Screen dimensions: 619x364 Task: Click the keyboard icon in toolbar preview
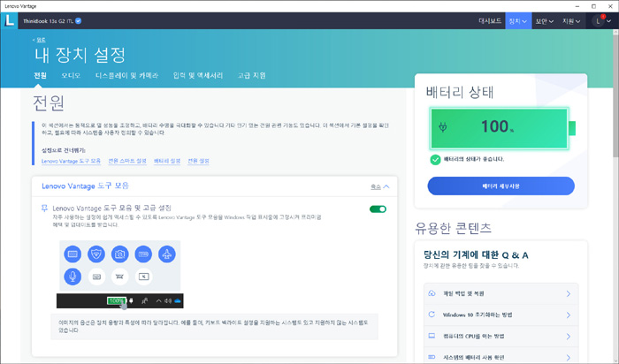(73, 254)
